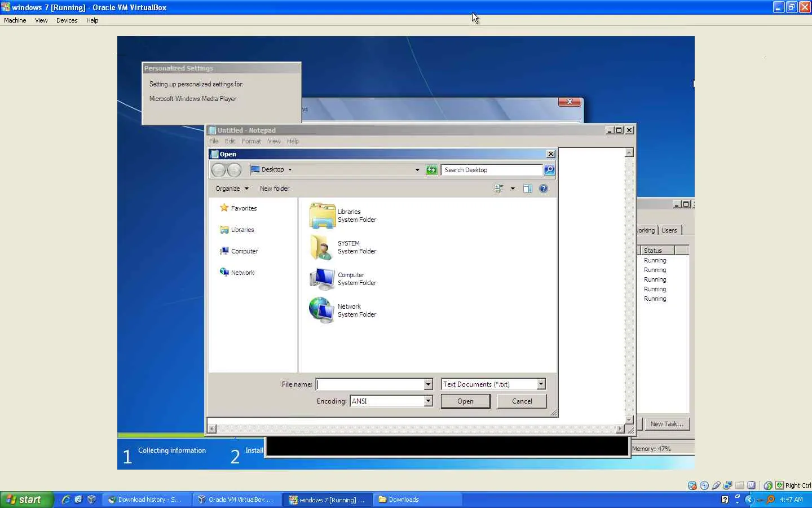Click the Status column header in Task Manager
The image size is (812, 508).
pos(656,251)
